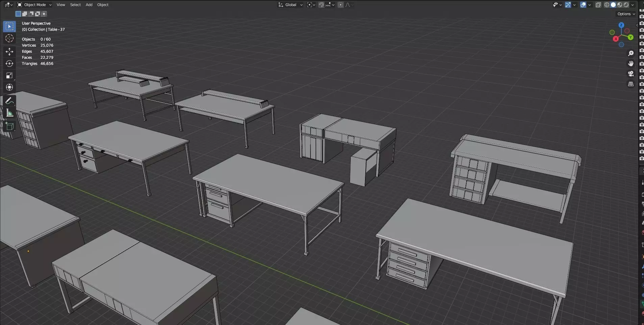The image size is (644, 325).
Task: Open the Add menu
Action: (89, 5)
